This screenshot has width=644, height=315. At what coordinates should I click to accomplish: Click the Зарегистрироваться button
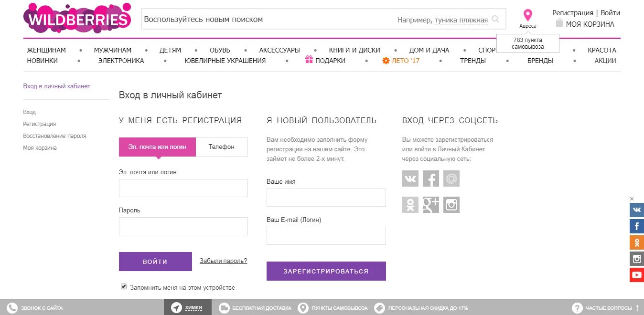coord(326,271)
